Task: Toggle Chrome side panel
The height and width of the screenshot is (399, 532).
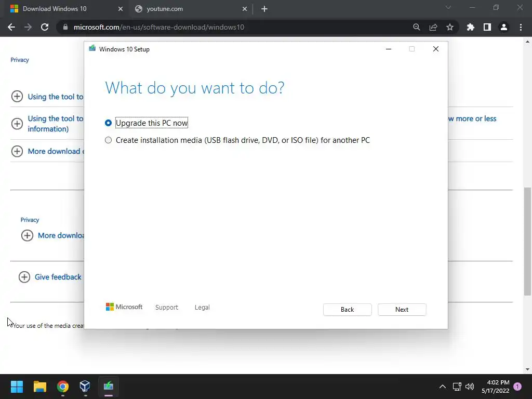Action: pyautogui.click(x=487, y=27)
